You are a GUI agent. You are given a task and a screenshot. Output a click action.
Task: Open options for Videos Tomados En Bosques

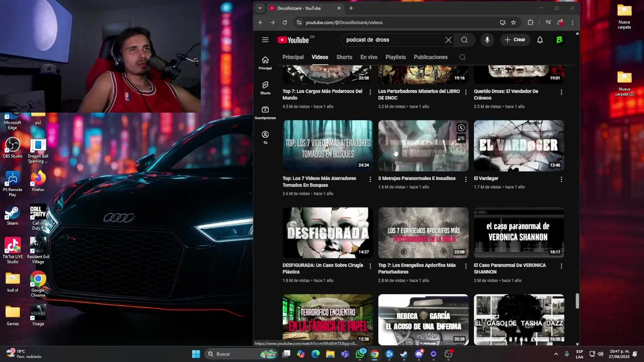pos(370,179)
